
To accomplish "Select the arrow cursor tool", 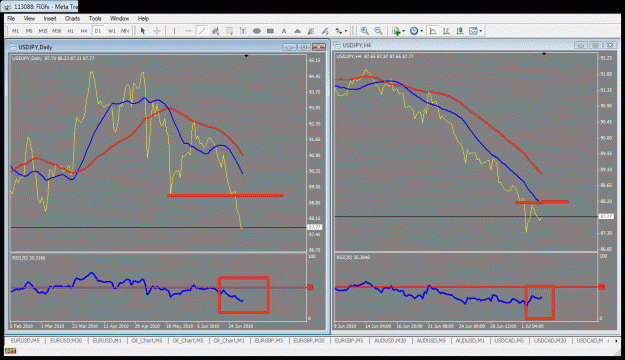I will point(143,31).
